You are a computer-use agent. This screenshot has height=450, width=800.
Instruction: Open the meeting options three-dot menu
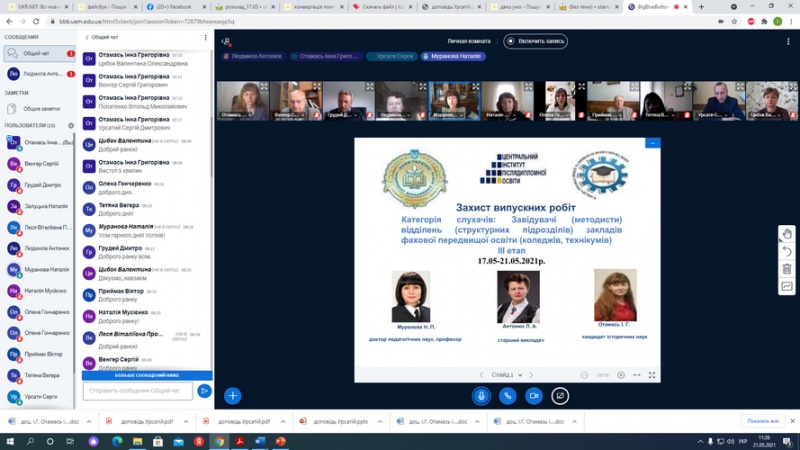pyautogui.click(x=788, y=41)
